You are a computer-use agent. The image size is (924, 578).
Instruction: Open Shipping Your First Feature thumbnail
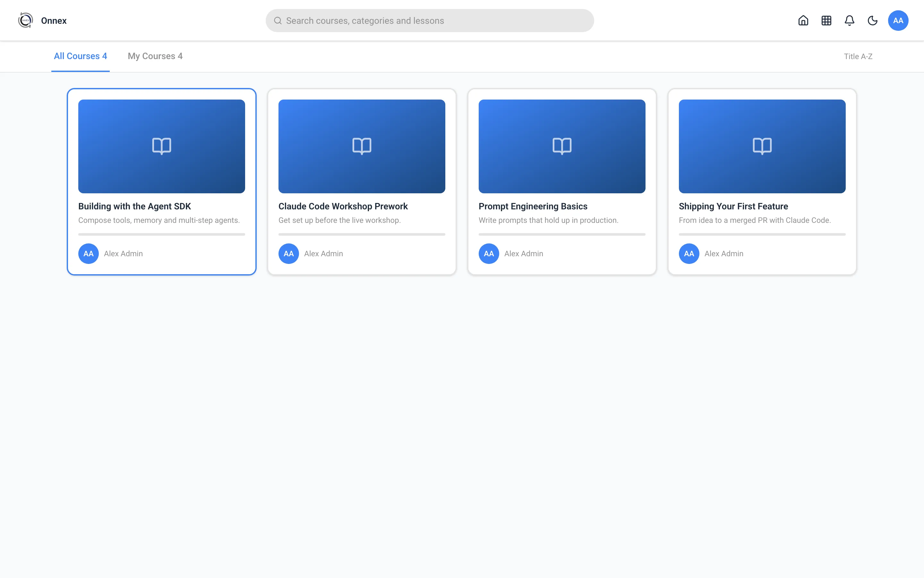point(762,146)
